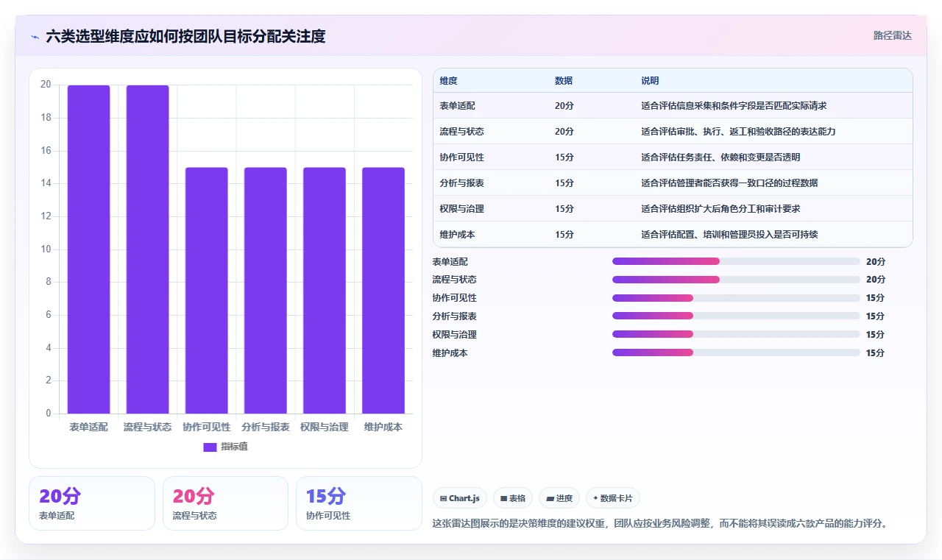The image size is (942, 560).
Task: Click the lightning icon beside the title
Action: (x=35, y=37)
